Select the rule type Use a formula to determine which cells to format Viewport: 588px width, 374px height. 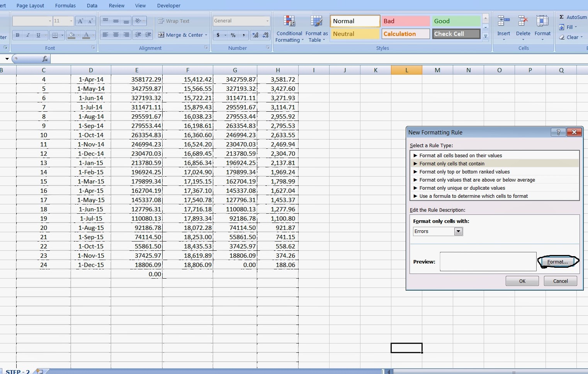tap(474, 196)
